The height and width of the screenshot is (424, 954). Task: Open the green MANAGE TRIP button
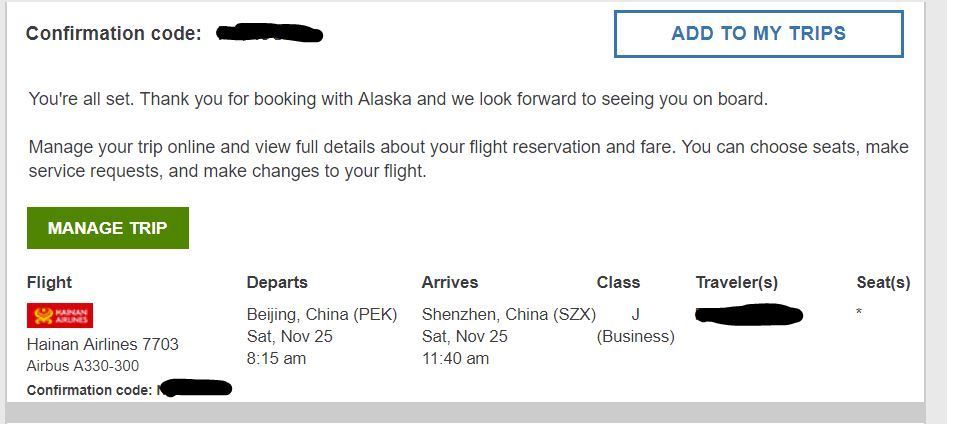pyautogui.click(x=108, y=228)
